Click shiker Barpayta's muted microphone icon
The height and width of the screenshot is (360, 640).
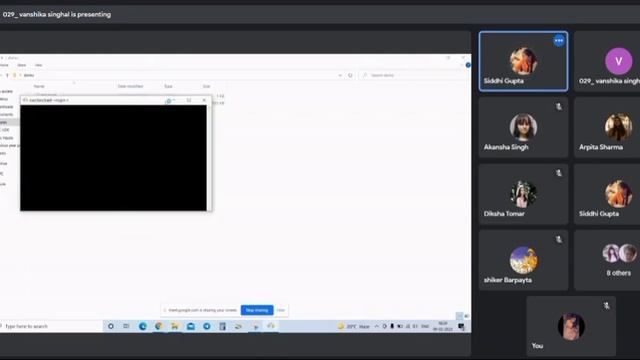[x=559, y=240]
